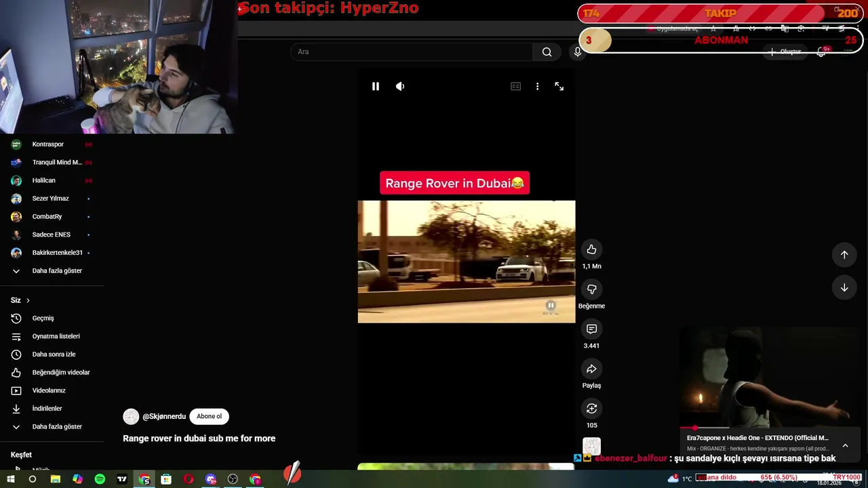Go to next Short with down arrow

click(844, 287)
